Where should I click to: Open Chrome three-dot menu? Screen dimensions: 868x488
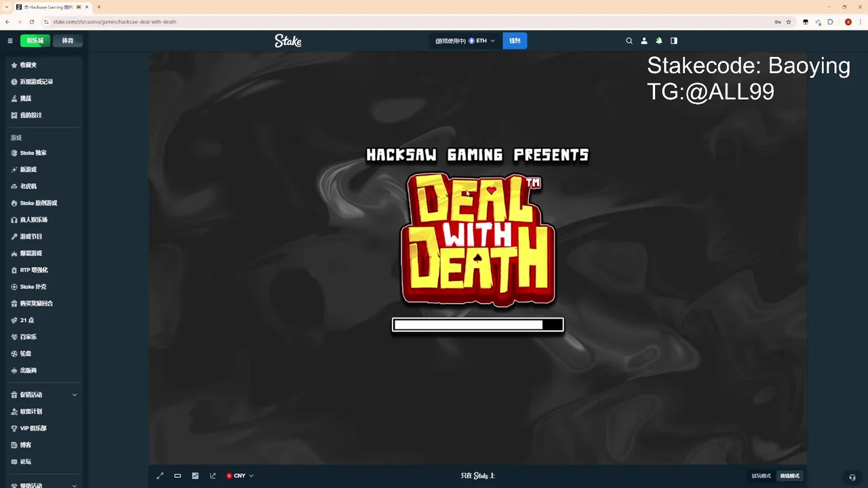(x=861, y=22)
